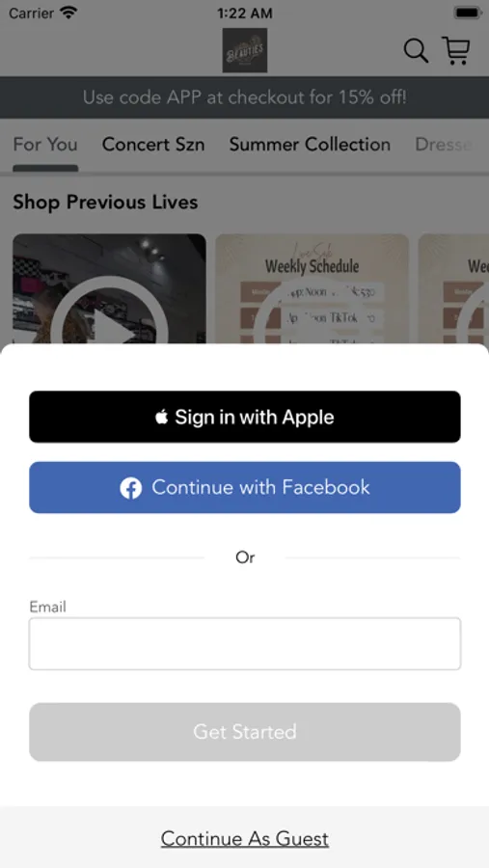Open the shopping cart icon
489x868 pixels.
456,50
